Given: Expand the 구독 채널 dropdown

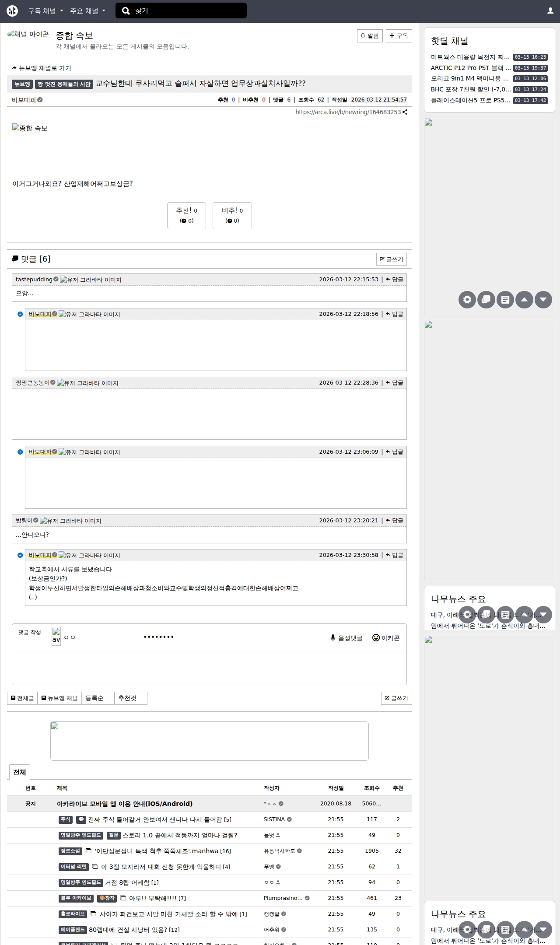Looking at the screenshot, I should point(45,11).
